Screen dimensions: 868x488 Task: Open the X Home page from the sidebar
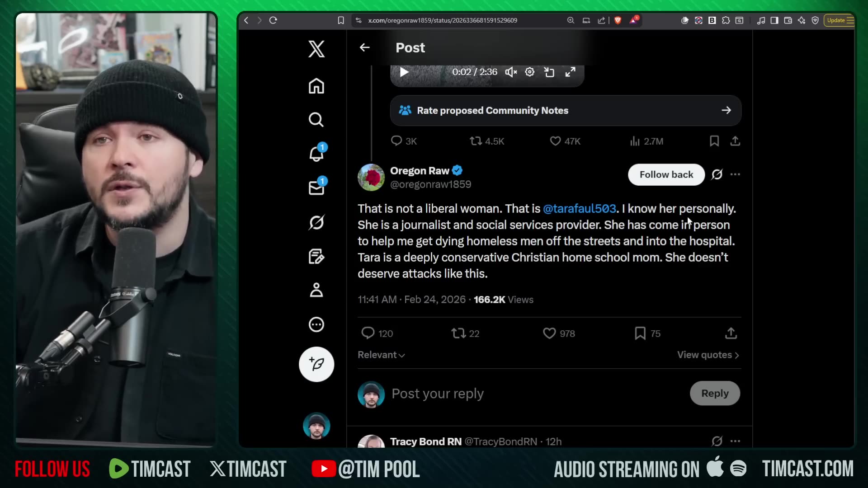click(x=316, y=86)
